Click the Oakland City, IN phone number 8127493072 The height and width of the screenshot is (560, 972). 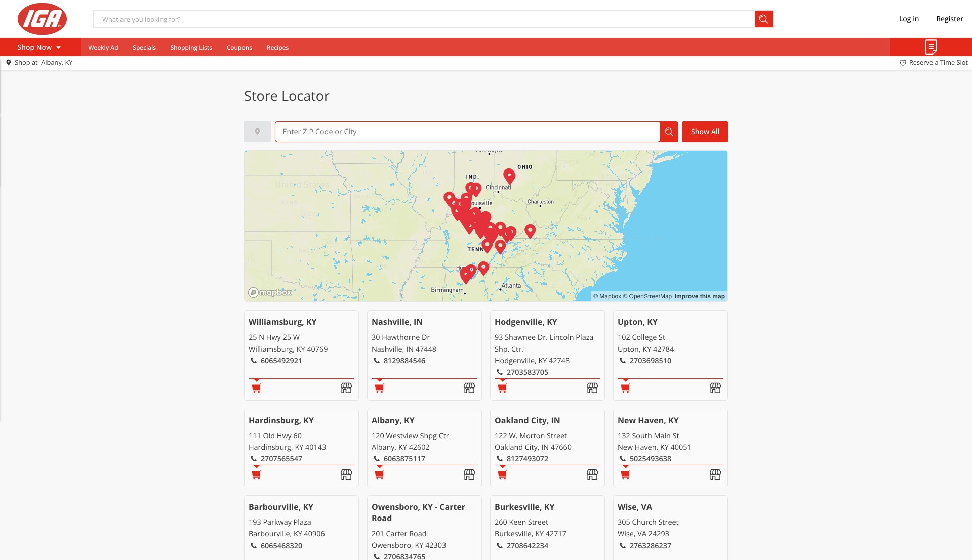tap(527, 459)
